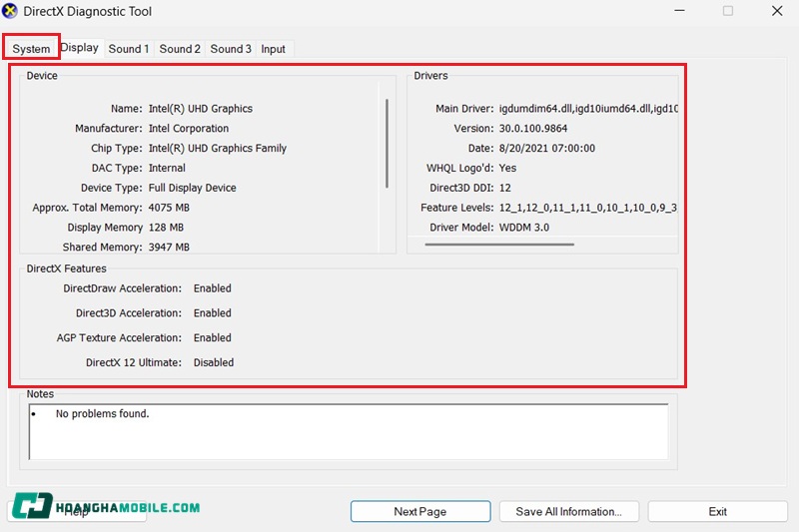Close the DirectX Diagnostic Tool window
Viewport: 799px width, 532px height.
(777, 11)
